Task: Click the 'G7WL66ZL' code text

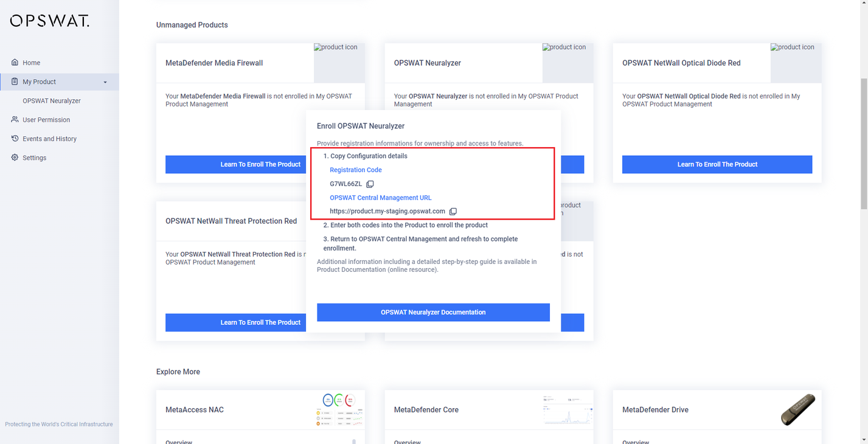Action: tap(346, 184)
